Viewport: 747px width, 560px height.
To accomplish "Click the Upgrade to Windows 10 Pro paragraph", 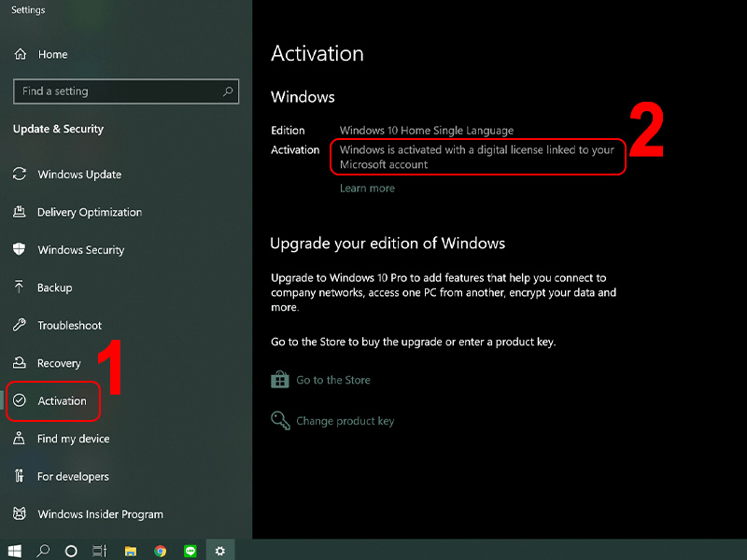I will tap(444, 292).
